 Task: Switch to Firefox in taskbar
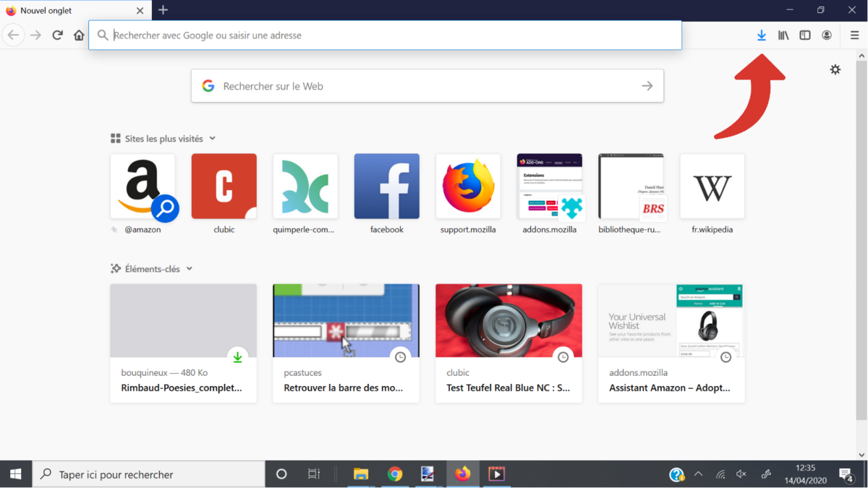(x=463, y=474)
